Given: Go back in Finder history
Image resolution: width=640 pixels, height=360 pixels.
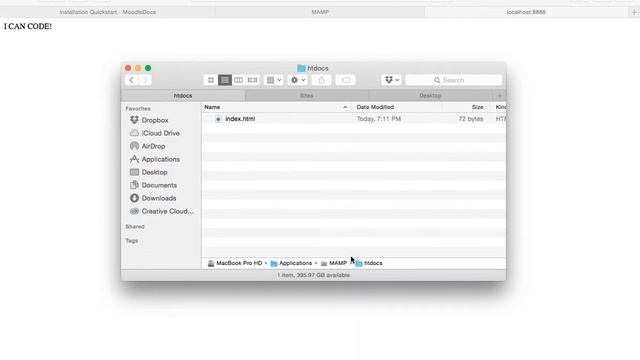Looking at the screenshot, I should (x=131, y=80).
